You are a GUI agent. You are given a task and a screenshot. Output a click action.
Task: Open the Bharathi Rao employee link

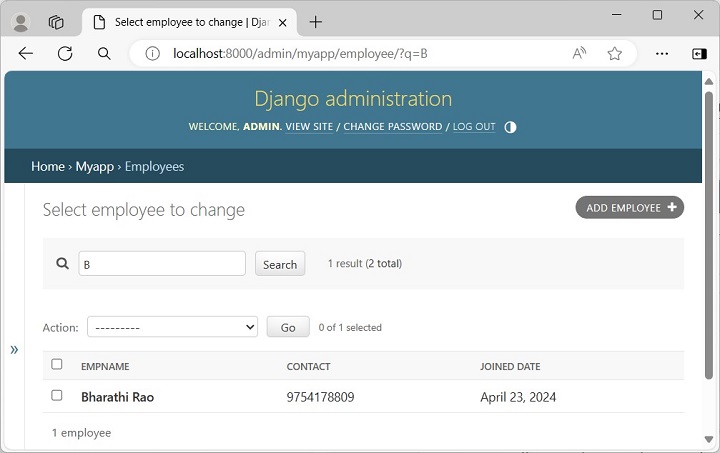[117, 397]
